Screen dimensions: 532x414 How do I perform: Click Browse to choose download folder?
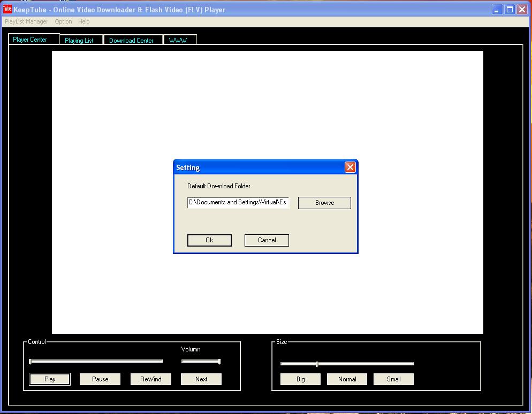[x=324, y=203]
